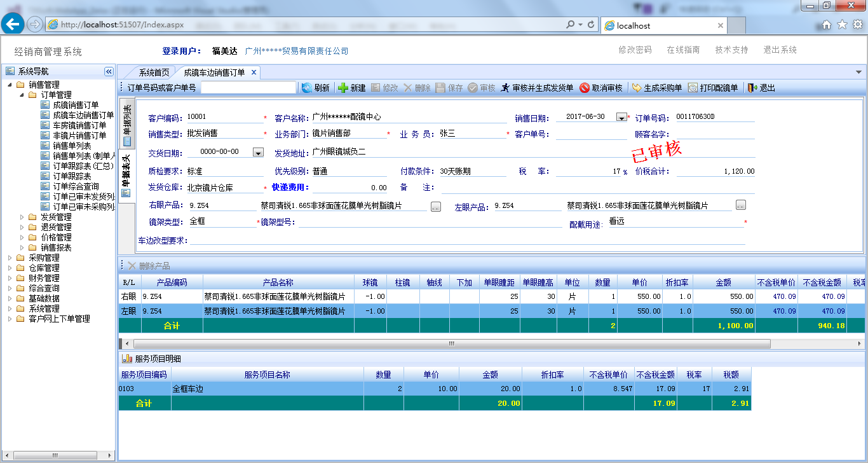This screenshot has width=868, height=463.
Task: Open the 交货日期 date dropdown
Action: pyautogui.click(x=258, y=152)
